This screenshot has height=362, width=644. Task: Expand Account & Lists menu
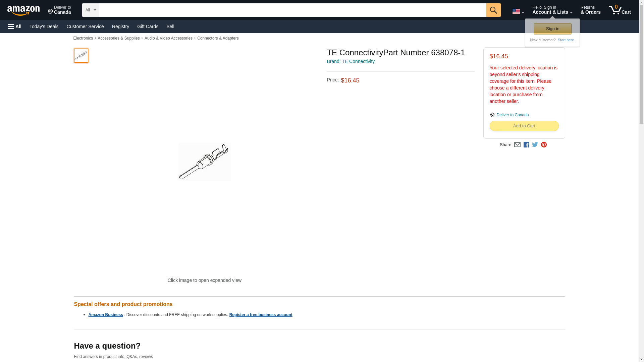point(552,10)
